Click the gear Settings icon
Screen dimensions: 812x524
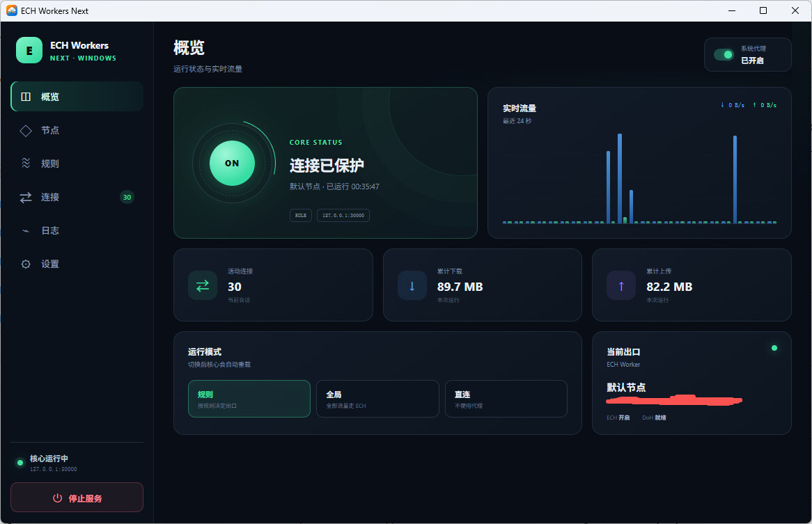pos(26,264)
